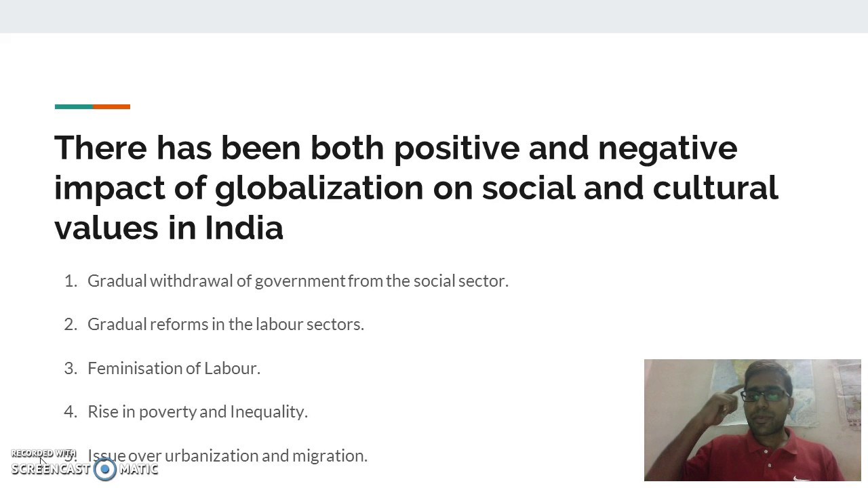The width and height of the screenshot is (868, 488).
Task: Click the word SCREENCAST in the watermark
Action: pyautogui.click(x=50, y=469)
